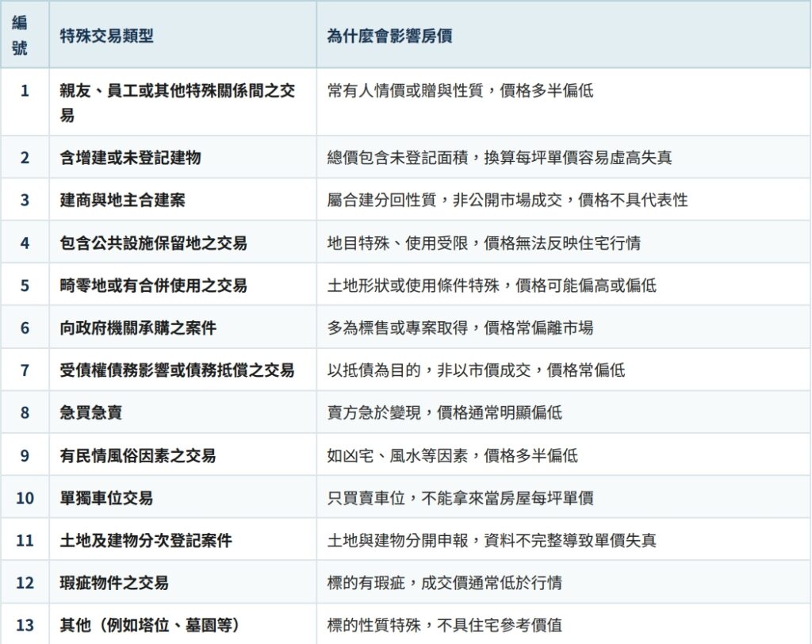Viewport: 812px width, 644px height.
Task: Click the 受債權債務影響或債務抵償之交易 cell
Action: [x=183, y=370]
